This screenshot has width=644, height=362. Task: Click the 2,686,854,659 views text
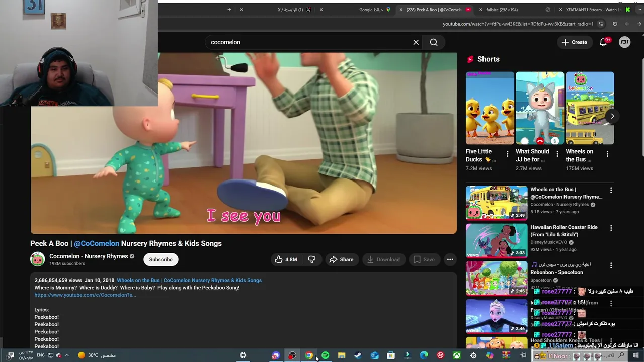58,280
